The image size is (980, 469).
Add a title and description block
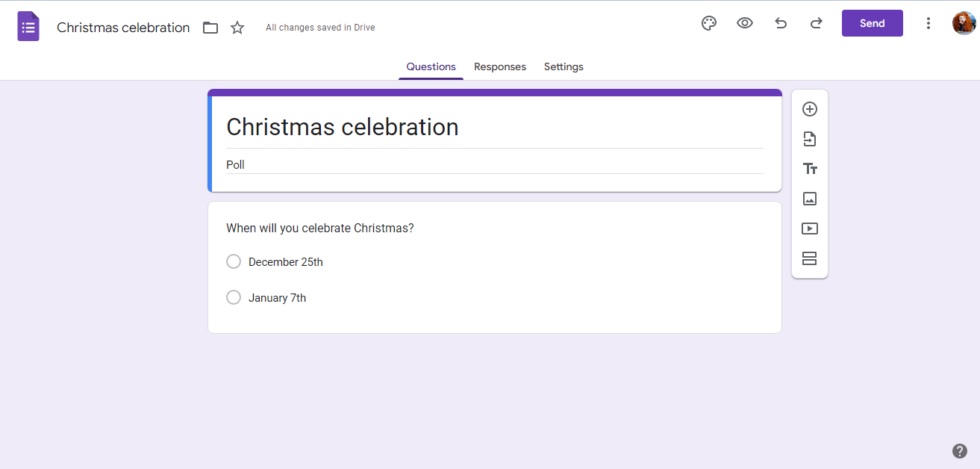pyautogui.click(x=810, y=169)
